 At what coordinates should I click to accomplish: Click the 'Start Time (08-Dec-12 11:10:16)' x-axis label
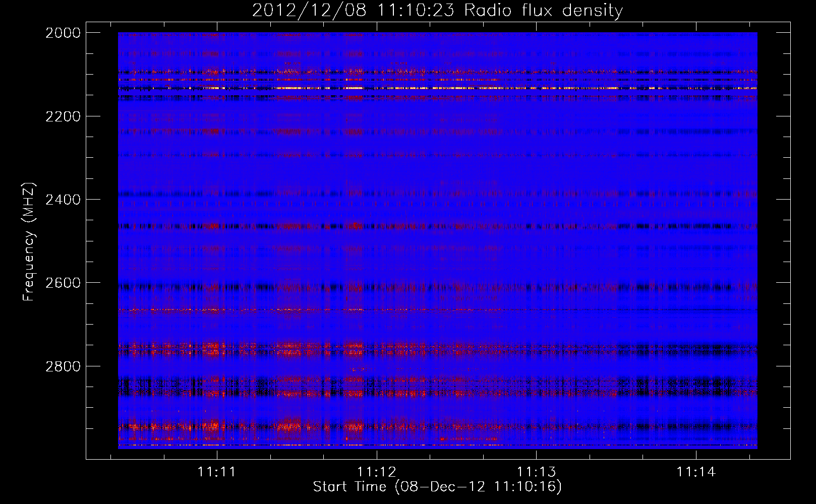click(437, 487)
